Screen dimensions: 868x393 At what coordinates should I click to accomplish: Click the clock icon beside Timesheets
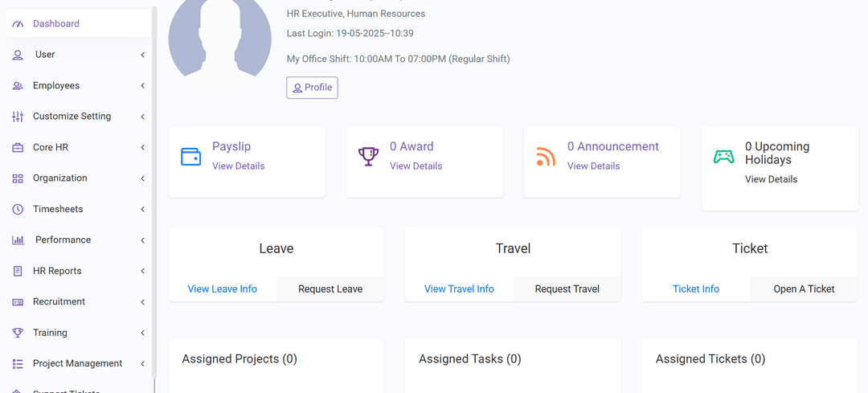[18, 209]
